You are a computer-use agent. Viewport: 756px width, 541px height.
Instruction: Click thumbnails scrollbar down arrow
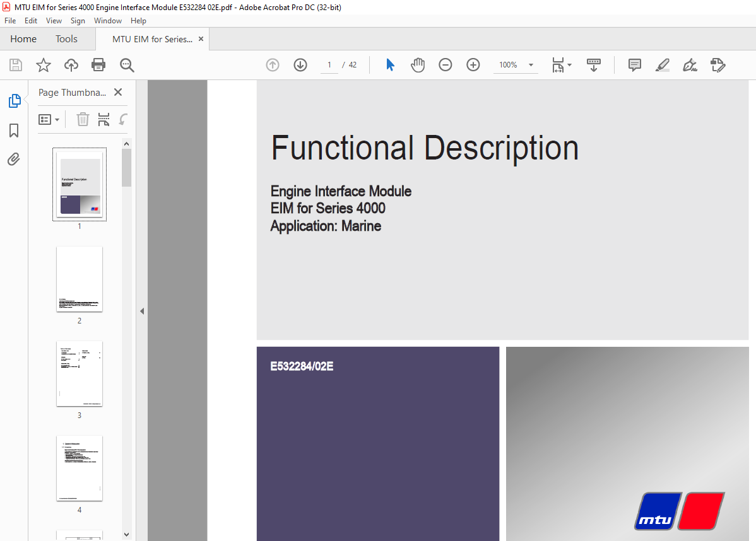[x=126, y=534]
